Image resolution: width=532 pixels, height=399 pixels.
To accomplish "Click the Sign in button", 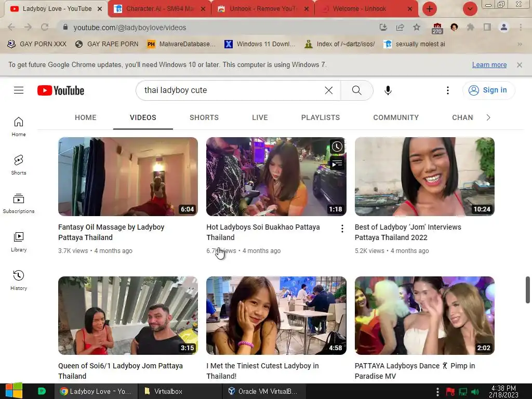I will (488, 90).
